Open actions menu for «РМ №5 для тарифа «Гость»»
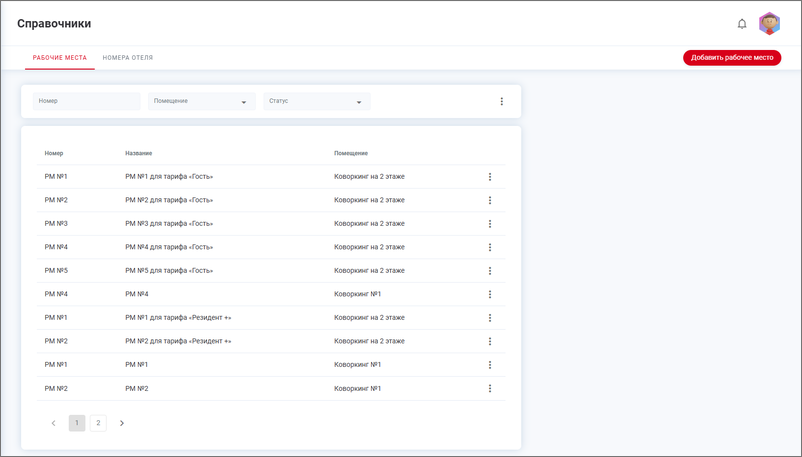Screen dimensions: 802x457 coord(490,271)
